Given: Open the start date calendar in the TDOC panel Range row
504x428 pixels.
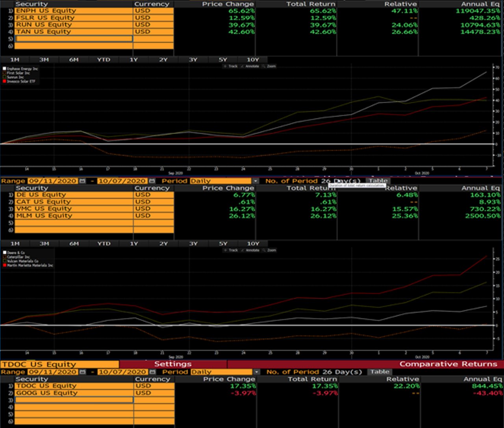Looking at the screenshot, I should tap(82, 372).
